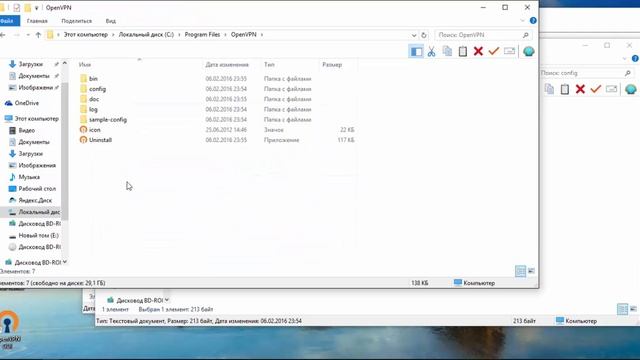640x360 pixels.
Task: Open the recent locations dropdown arrow
Action: tap(28, 35)
